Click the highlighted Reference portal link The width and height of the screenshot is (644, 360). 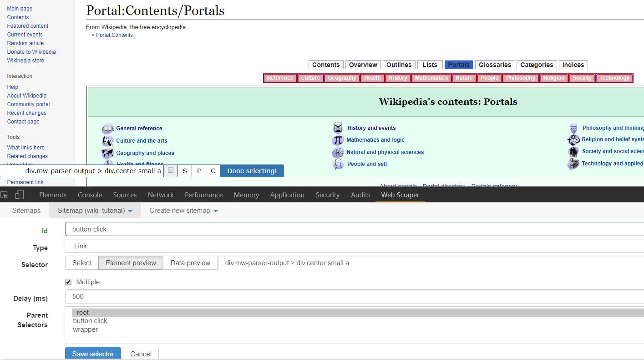click(x=280, y=78)
